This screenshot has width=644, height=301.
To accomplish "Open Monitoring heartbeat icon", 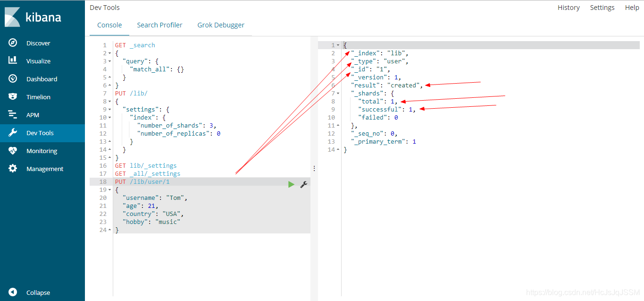I will [x=13, y=151].
